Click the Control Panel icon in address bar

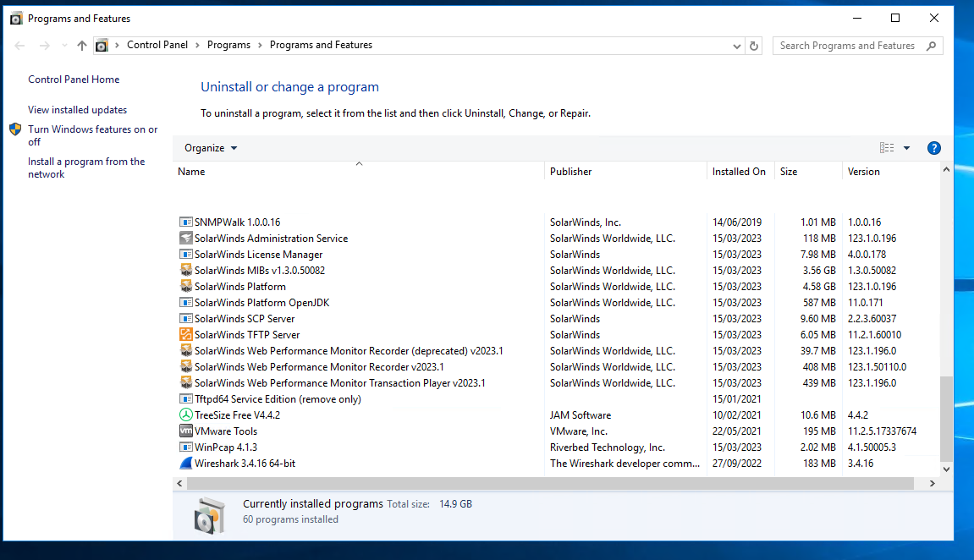click(102, 46)
